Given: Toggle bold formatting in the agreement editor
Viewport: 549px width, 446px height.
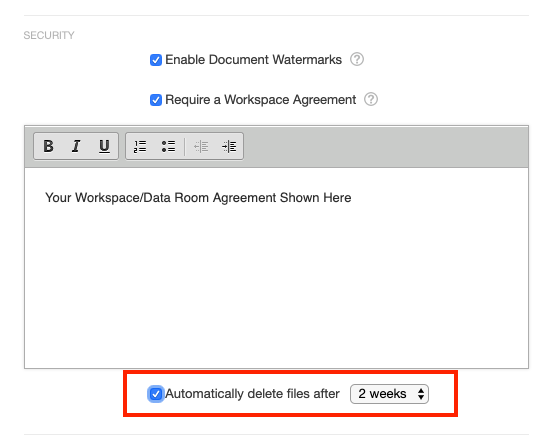Looking at the screenshot, I should click(x=48, y=146).
